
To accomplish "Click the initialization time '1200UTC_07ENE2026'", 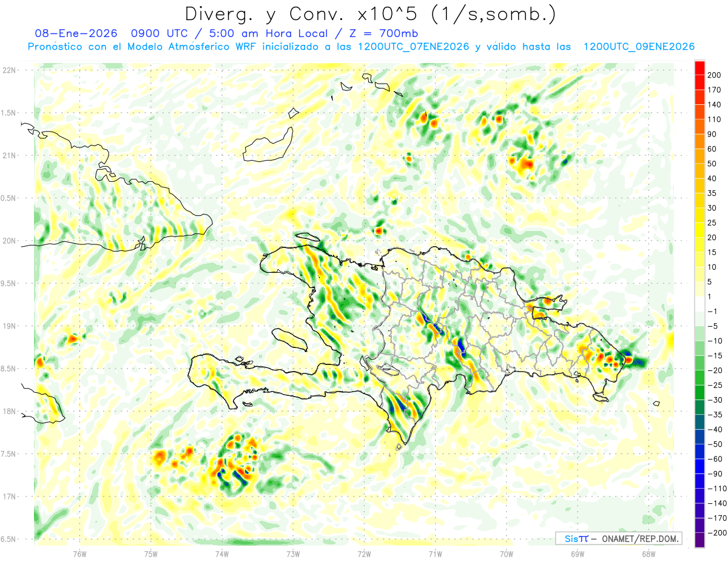I will 413,47.
